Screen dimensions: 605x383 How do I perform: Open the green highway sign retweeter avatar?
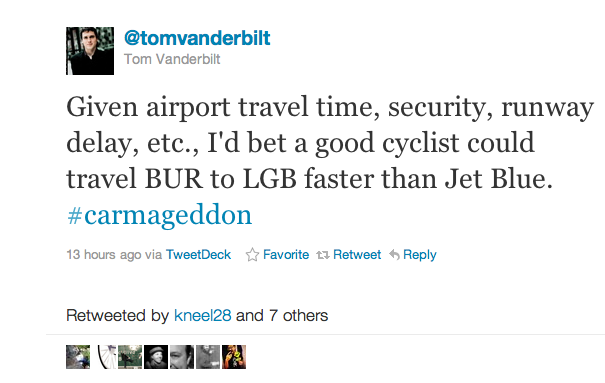coord(130,357)
